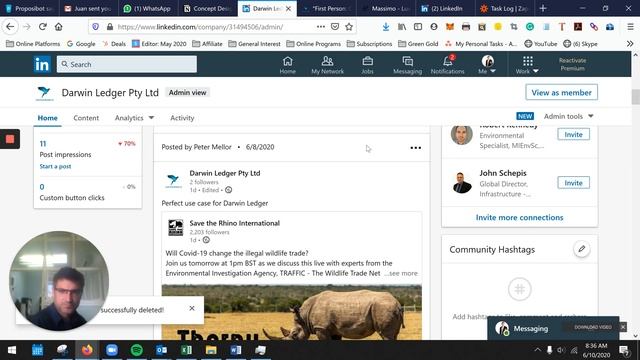Open LinkedIn Home nav icon

(x=287, y=65)
